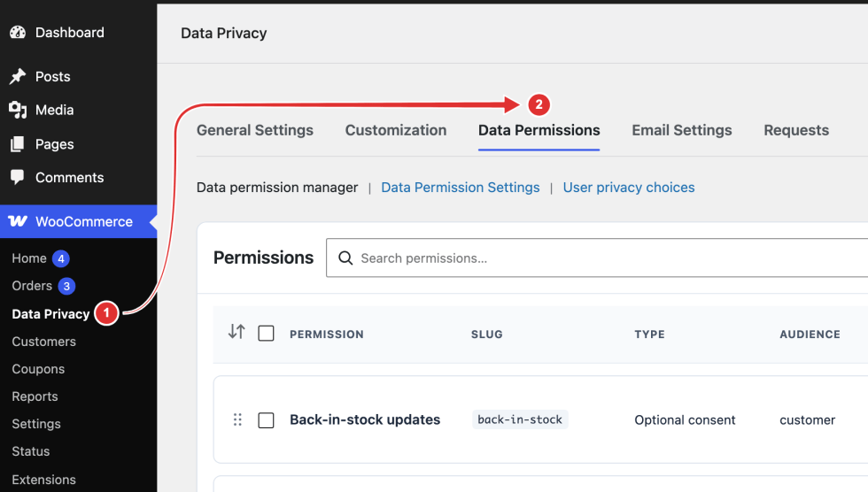The image size is (868, 492).
Task: Focus the Search permissions field
Action: click(x=597, y=258)
